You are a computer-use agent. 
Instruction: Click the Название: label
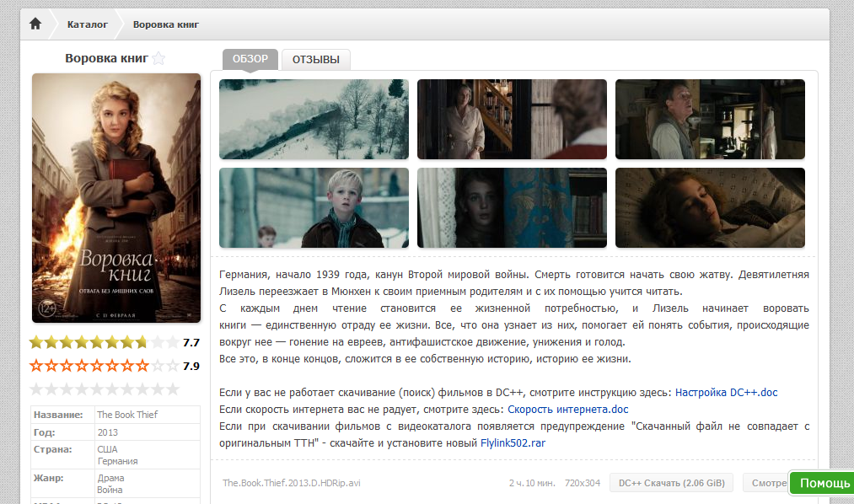[x=58, y=415]
